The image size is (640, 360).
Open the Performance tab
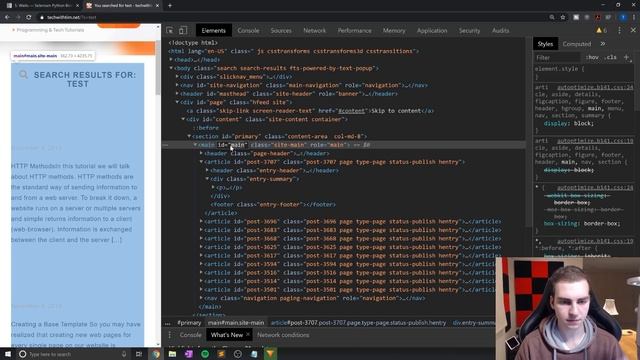(x=354, y=31)
